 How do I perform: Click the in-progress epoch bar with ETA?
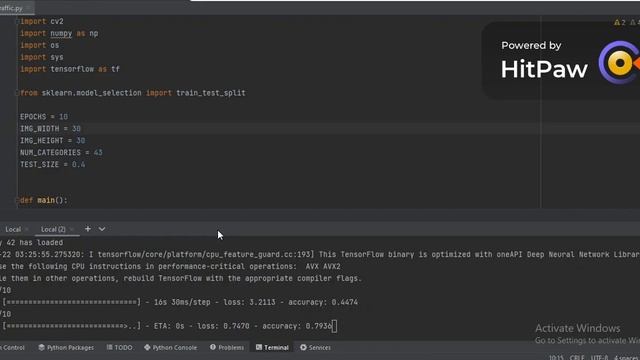[71, 326]
